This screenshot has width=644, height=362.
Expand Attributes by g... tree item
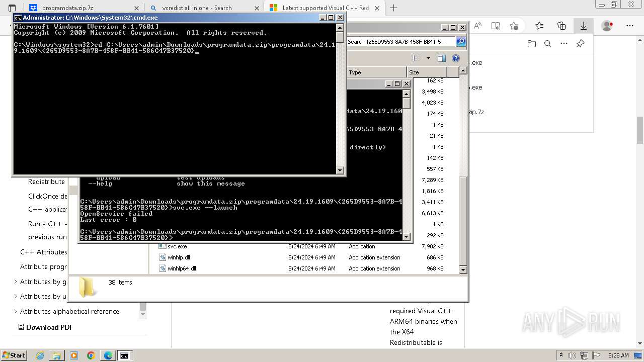click(x=16, y=282)
